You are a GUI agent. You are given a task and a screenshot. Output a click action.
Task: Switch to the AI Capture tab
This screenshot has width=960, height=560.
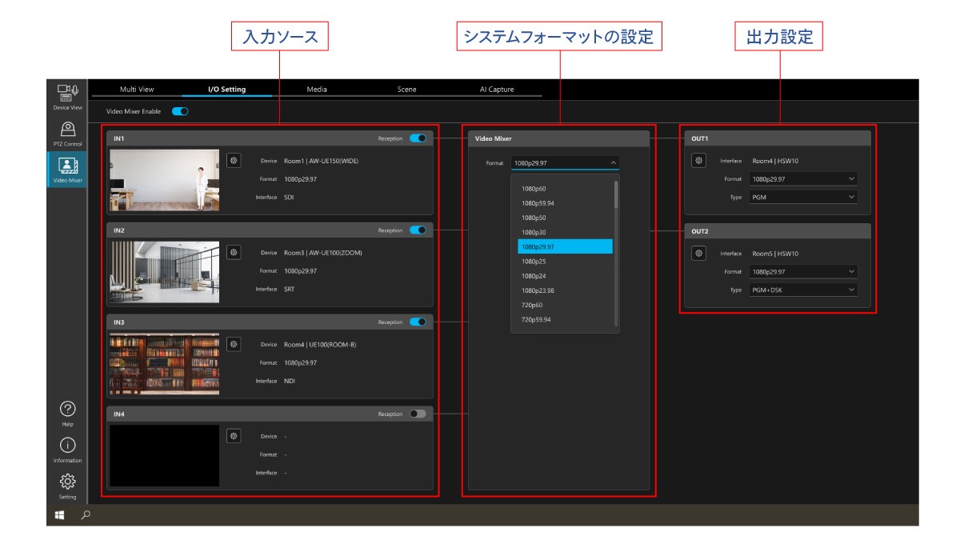coord(497,89)
